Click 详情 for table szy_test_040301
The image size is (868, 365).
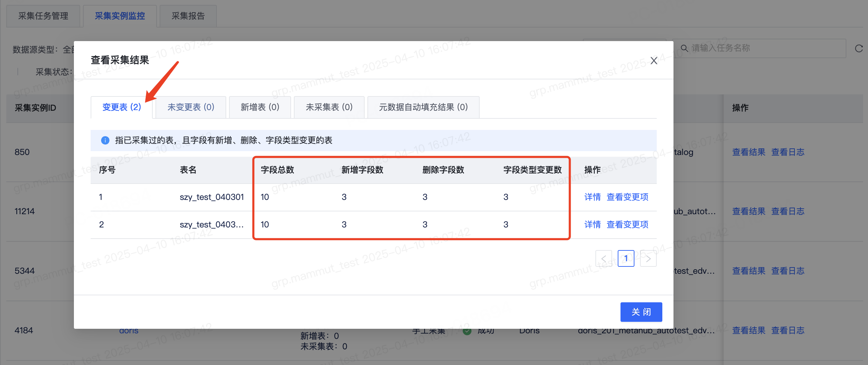pyautogui.click(x=592, y=197)
